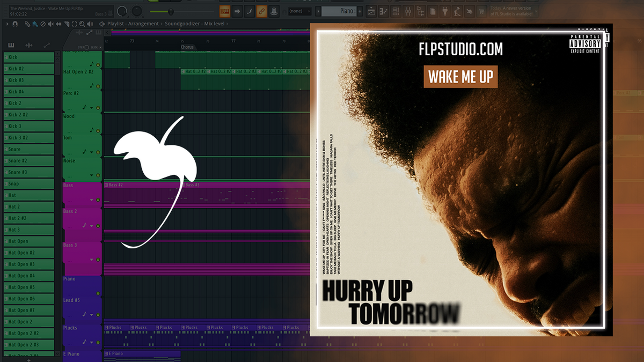Toggle the Bass track activity light

pos(98,200)
